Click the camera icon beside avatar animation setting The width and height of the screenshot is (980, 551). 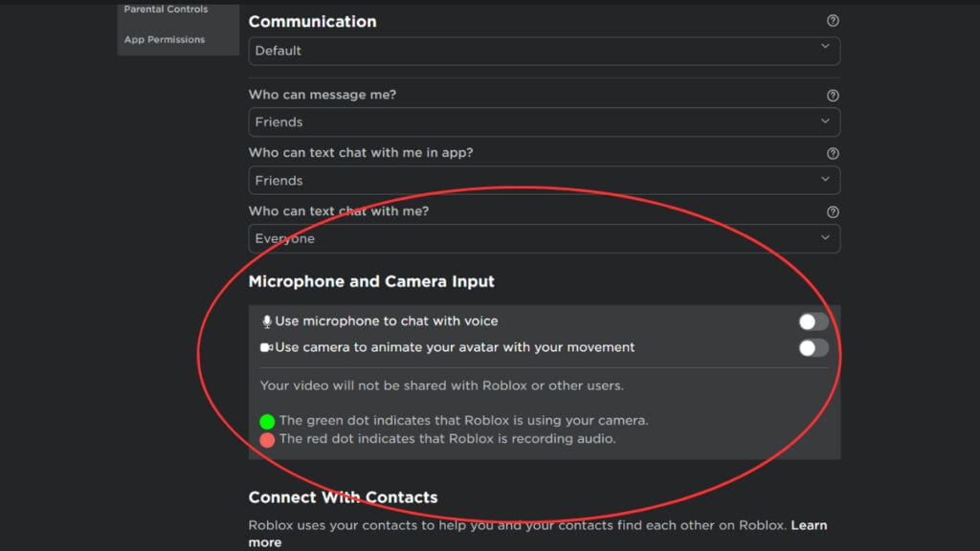[x=266, y=347]
